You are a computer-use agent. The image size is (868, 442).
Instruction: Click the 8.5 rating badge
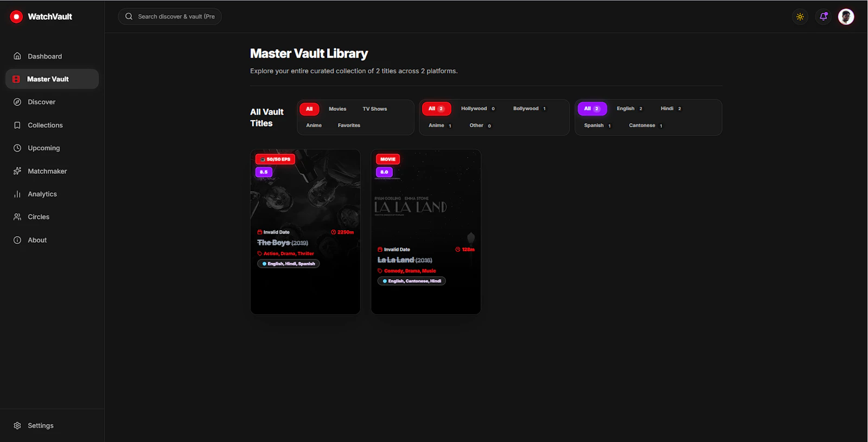[x=264, y=172]
